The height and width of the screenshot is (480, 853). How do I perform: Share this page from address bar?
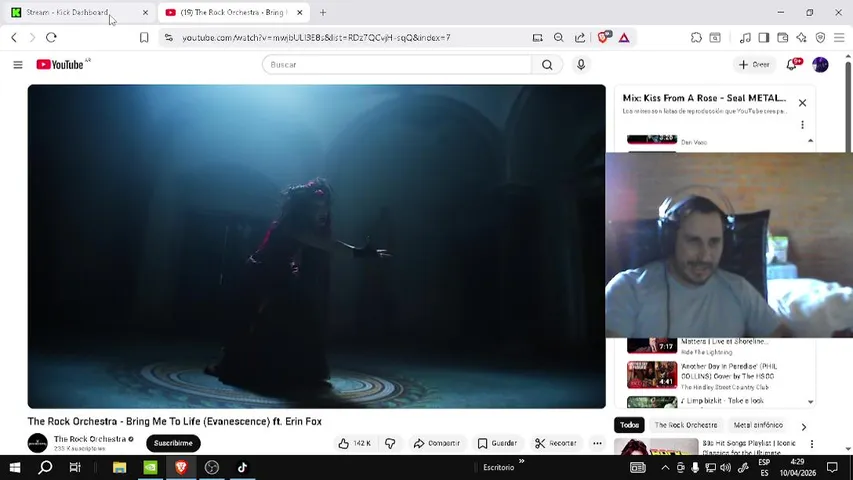point(580,38)
